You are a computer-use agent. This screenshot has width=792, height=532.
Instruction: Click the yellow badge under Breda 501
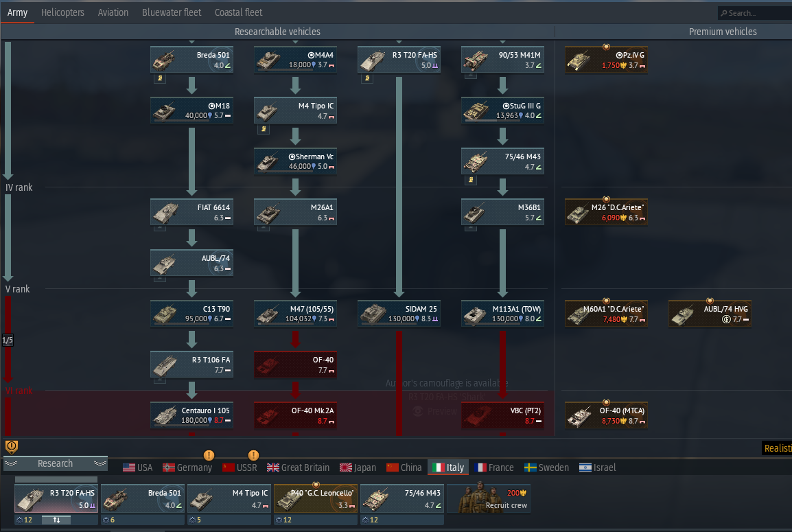pyautogui.click(x=160, y=78)
